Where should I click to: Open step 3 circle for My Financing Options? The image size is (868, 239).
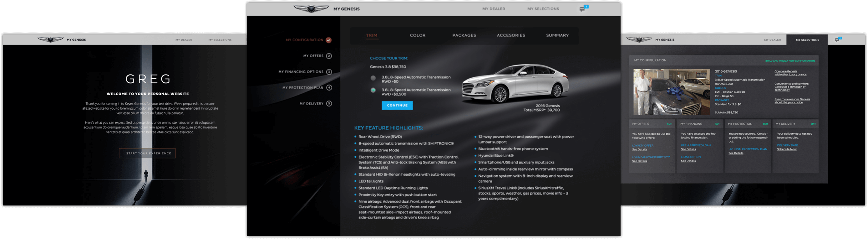pos(329,72)
